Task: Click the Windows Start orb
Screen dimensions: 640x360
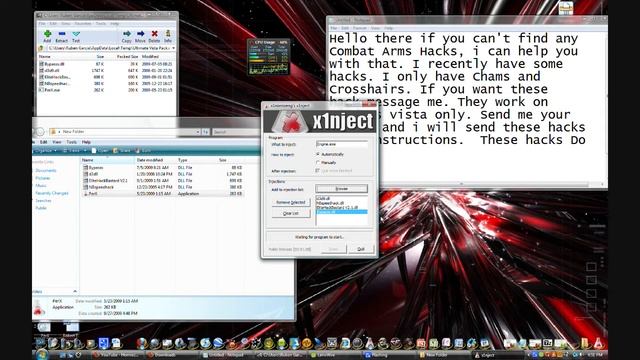Action: 42,355
